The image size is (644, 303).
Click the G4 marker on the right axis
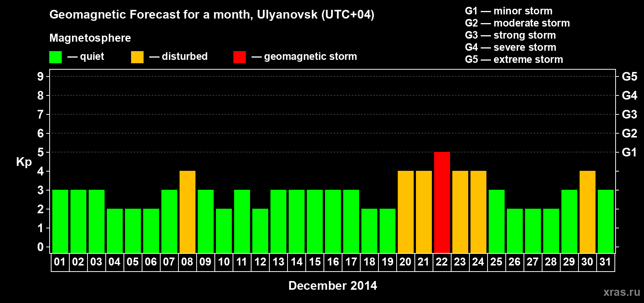click(x=630, y=95)
